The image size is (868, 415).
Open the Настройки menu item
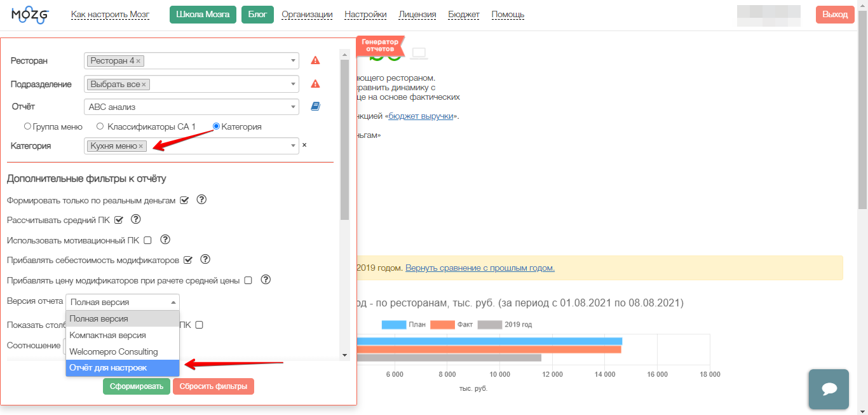click(365, 15)
